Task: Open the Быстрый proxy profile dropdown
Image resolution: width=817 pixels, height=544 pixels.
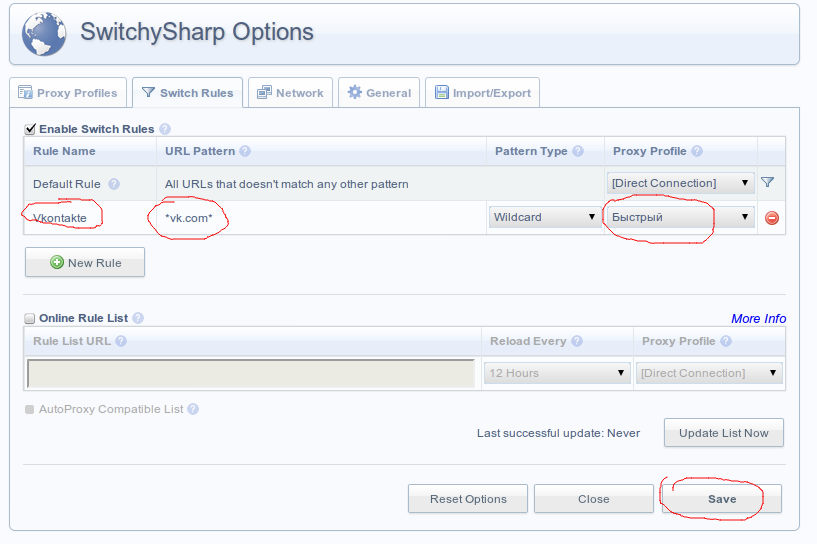Action: pos(680,217)
